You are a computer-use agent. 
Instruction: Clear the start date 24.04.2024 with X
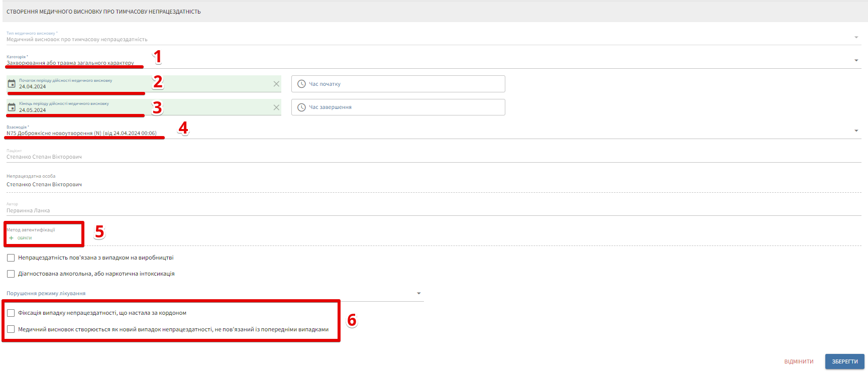(x=276, y=84)
